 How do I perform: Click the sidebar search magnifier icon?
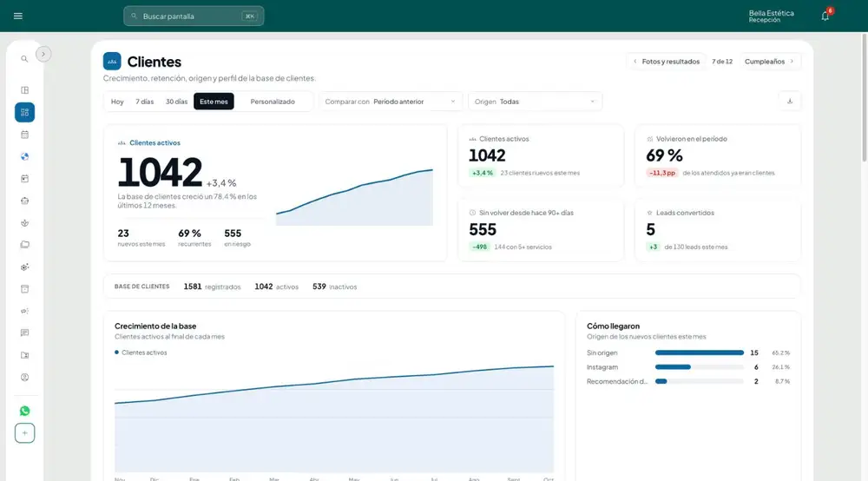[x=24, y=59]
